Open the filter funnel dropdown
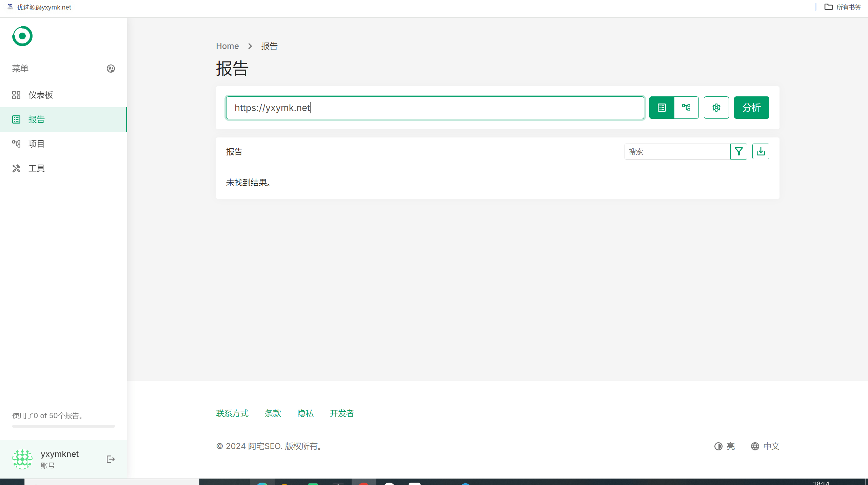Image resolution: width=868 pixels, height=485 pixels. [x=739, y=151]
